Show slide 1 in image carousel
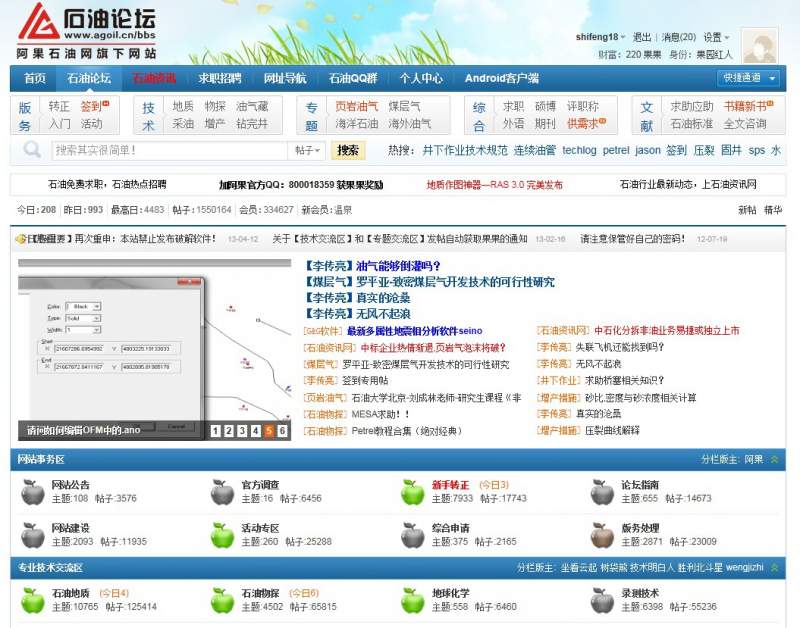 pyautogui.click(x=215, y=431)
